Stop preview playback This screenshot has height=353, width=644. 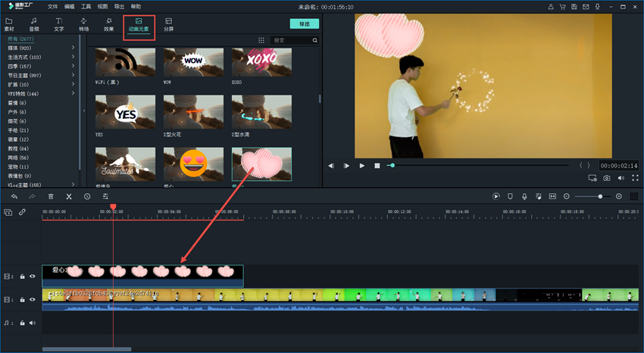[377, 165]
